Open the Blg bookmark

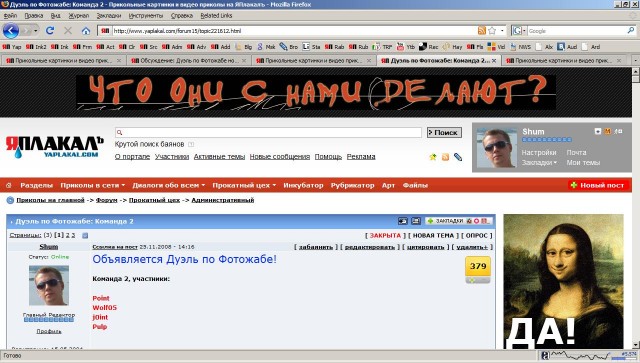(x=244, y=47)
